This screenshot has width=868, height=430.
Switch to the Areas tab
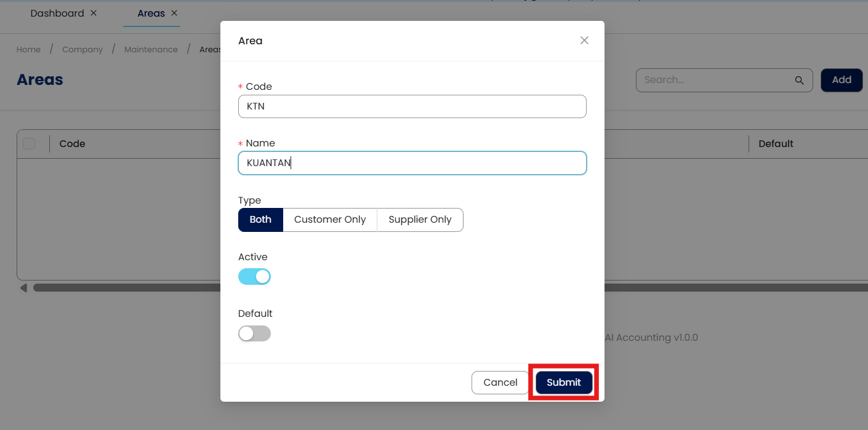pyautogui.click(x=151, y=13)
